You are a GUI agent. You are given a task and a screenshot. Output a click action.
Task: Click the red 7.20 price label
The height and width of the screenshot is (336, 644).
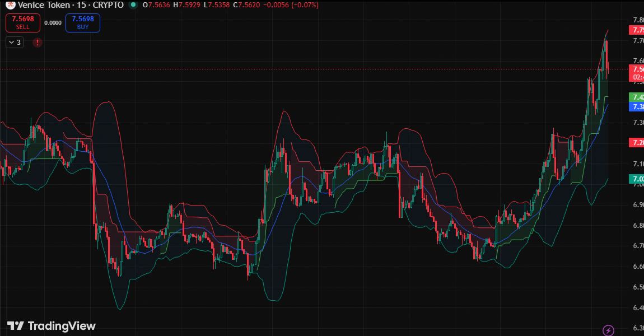(x=637, y=143)
